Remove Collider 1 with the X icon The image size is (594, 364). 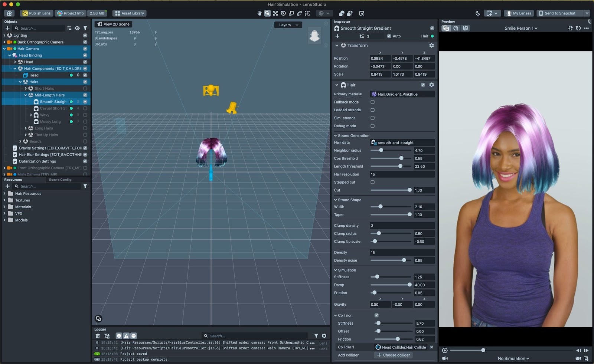pyautogui.click(x=431, y=347)
